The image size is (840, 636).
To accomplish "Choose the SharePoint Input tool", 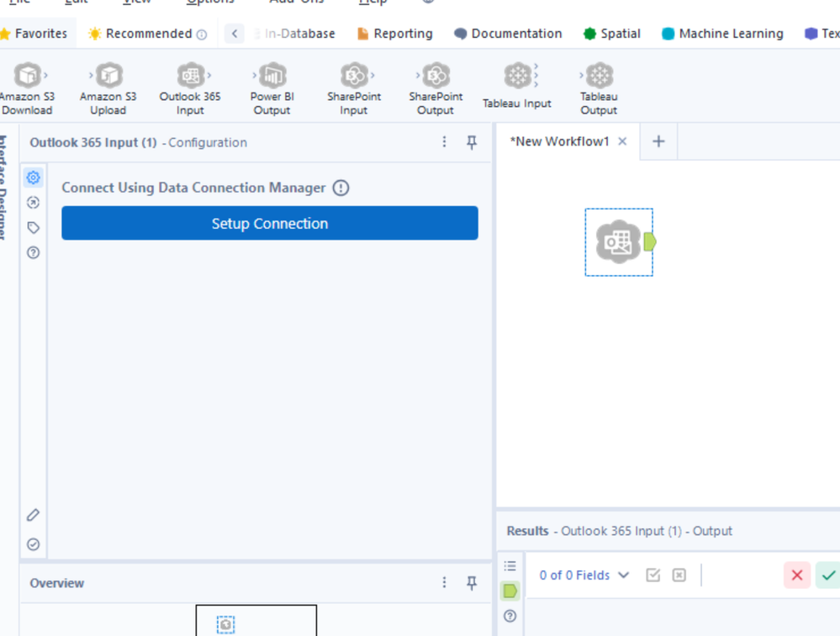I will click(x=353, y=89).
